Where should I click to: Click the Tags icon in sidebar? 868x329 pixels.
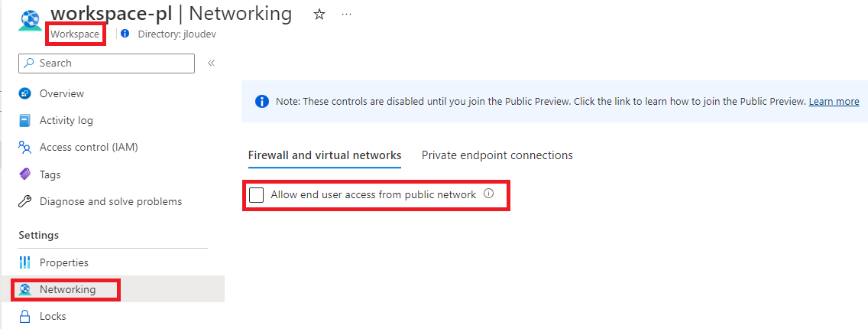pyautogui.click(x=25, y=174)
